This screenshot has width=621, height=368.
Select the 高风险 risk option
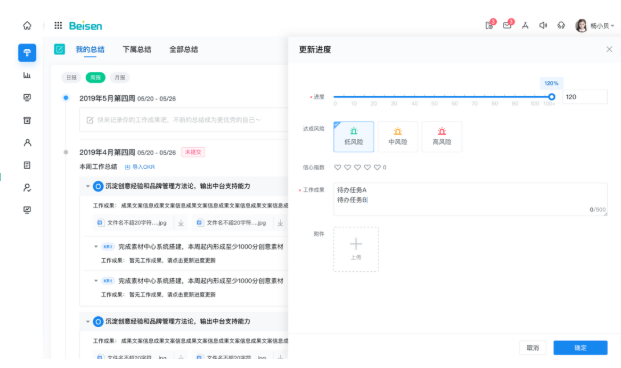pos(442,137)
